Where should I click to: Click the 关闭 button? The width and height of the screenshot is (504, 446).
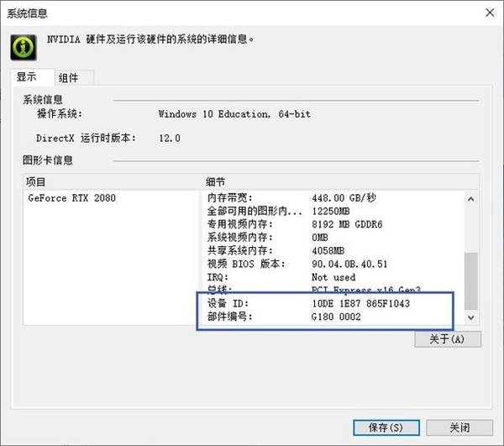[x=459, y=428]
